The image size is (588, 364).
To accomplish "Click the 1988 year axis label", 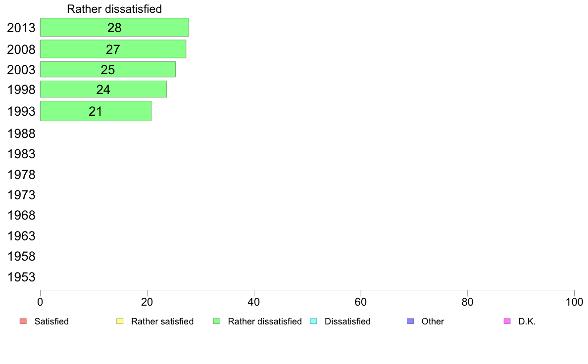I will [x=21, y=134].
